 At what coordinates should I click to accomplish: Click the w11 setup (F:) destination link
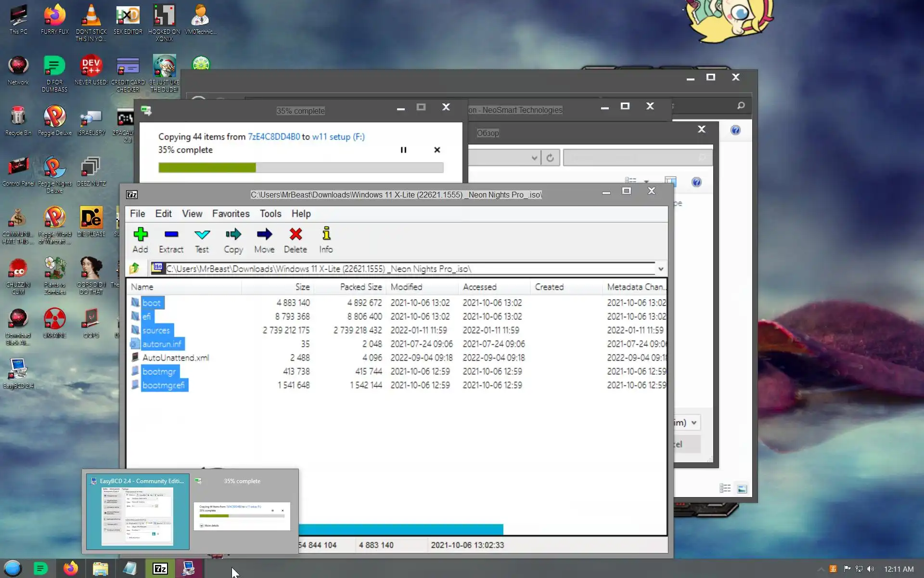[x=338, y=137]
